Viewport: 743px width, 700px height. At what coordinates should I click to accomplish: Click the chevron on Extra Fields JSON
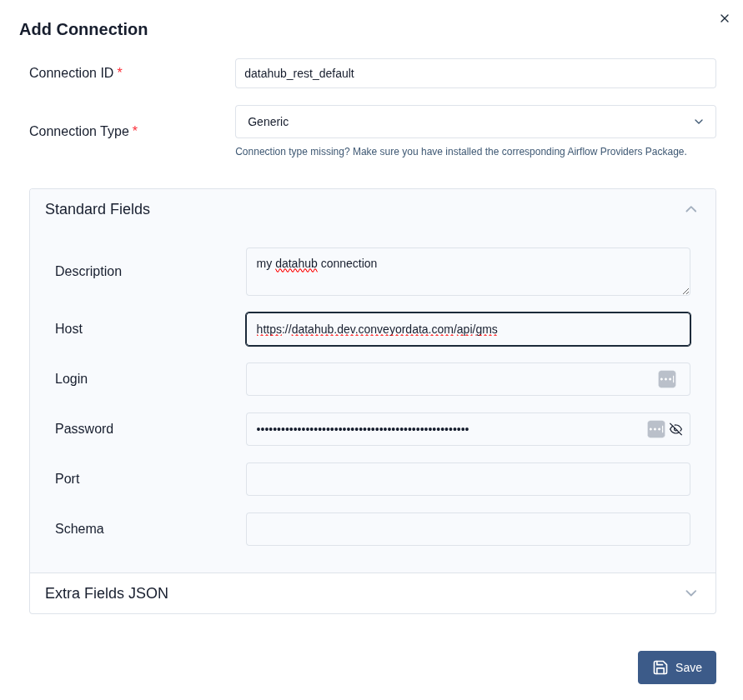coord(690,593)
